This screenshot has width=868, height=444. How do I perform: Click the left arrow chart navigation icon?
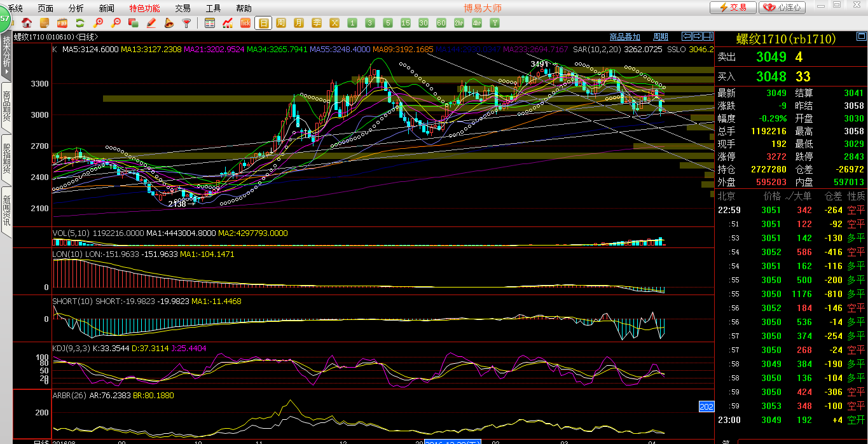[x=687, y=36]
